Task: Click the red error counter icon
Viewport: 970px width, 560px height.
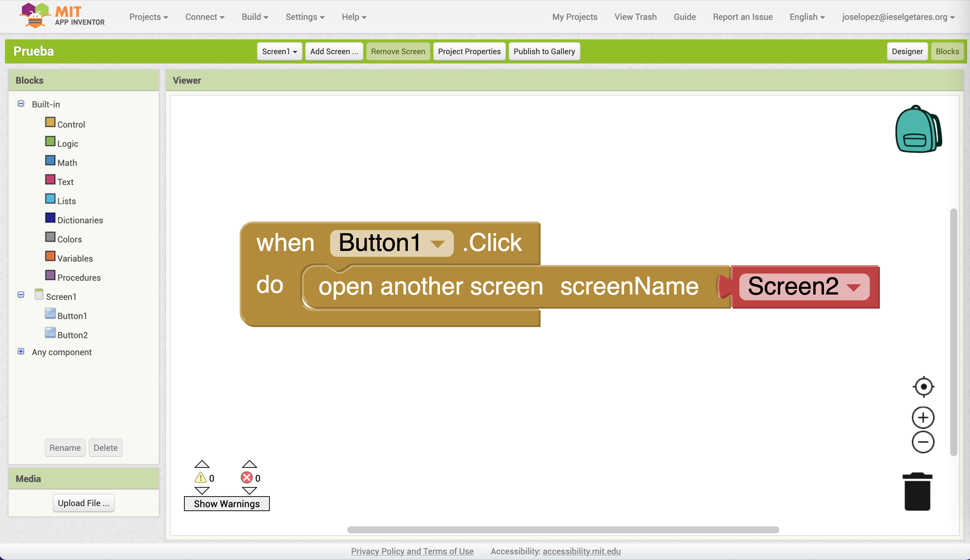Action: point(246,478)
